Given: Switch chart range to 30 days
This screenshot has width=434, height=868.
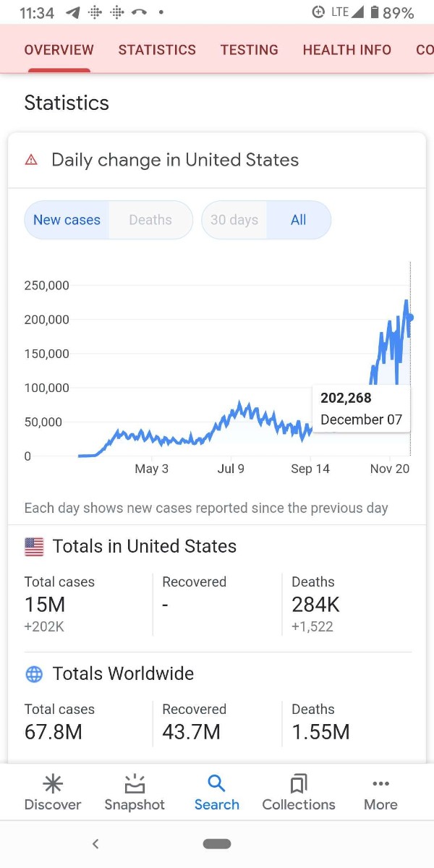Looking at the screenshot, I should pyautogui.click(x=234, y=220).
